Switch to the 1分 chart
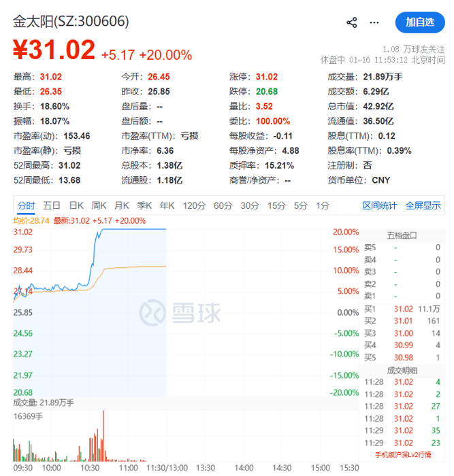 [323, 205]
